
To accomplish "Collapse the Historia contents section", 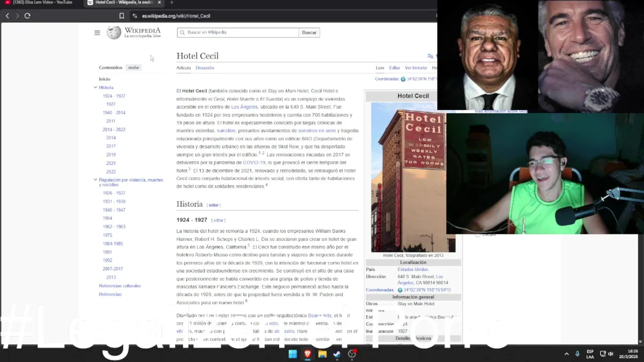I will (95, 87).
